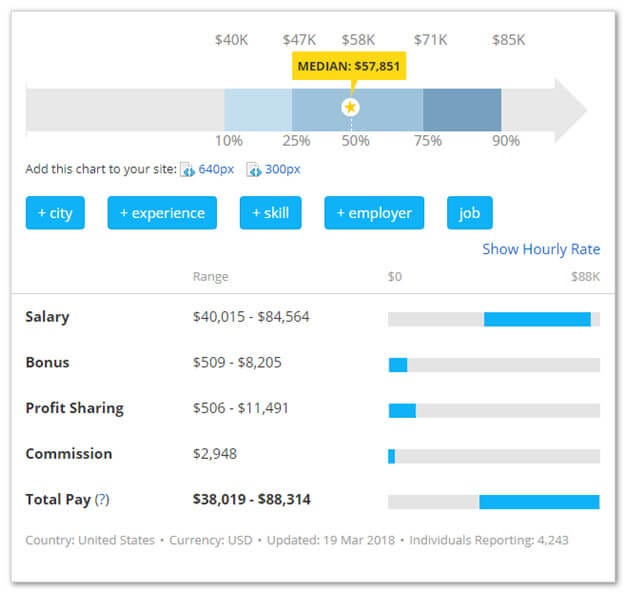
Task: Click the $58K label above chart
Action: (x=358, y=40)
